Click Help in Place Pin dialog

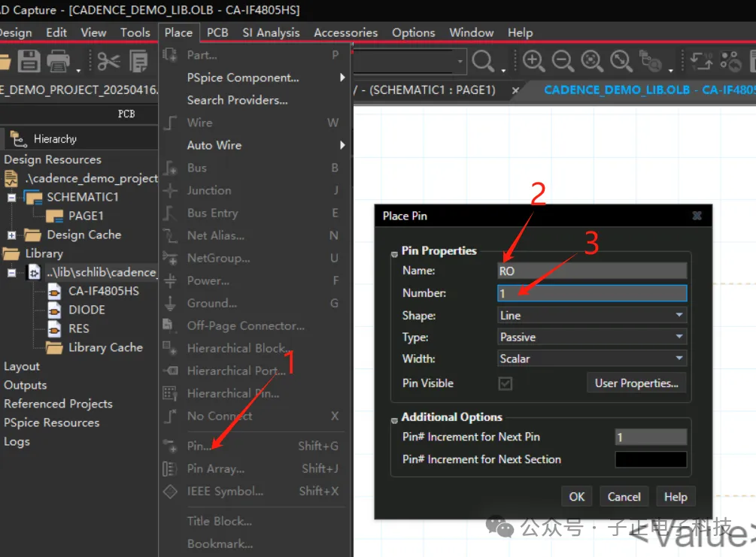(x=676, y=497)
